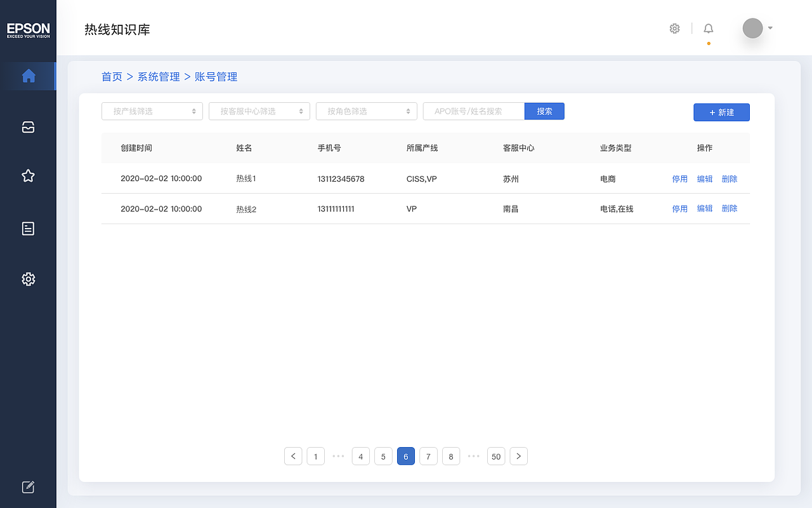Go to 首页 via the breadcrumb

pyautogui.click(x=112, y=76)
